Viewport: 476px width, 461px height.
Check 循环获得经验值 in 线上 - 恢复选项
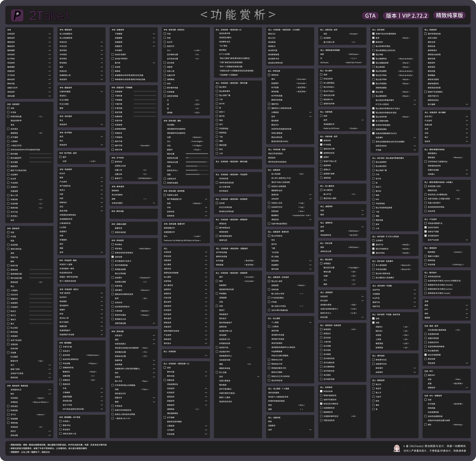click(425, 34)
